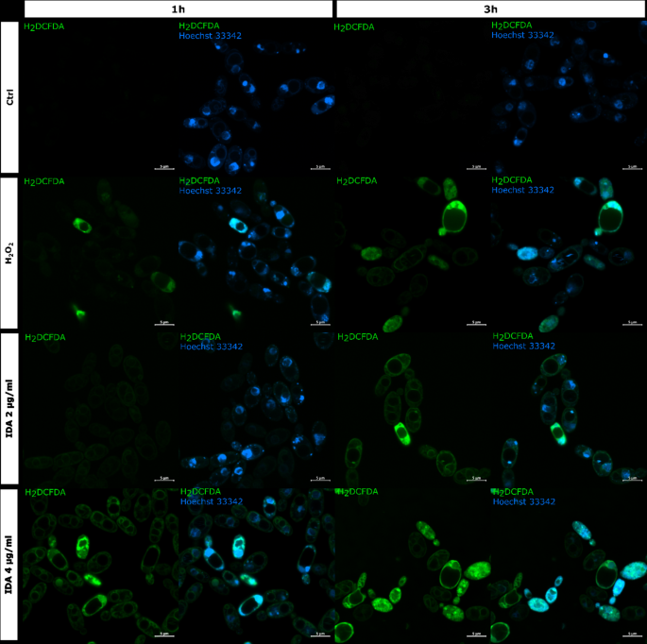Open the Ctrl 1h H2DCFDA-only image panel
The width and height of the screenshot is (647, 644).
(x=100, y=97)
